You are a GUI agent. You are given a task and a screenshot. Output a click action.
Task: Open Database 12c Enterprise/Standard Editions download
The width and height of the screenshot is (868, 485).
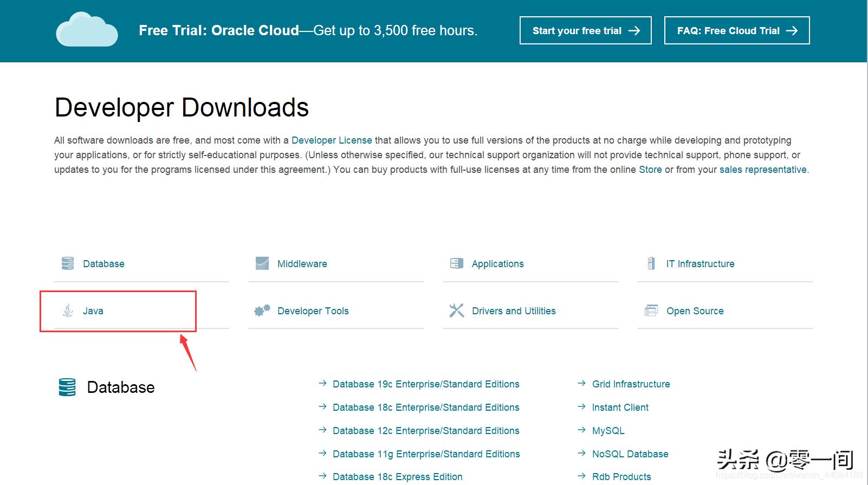coord(426,431)
